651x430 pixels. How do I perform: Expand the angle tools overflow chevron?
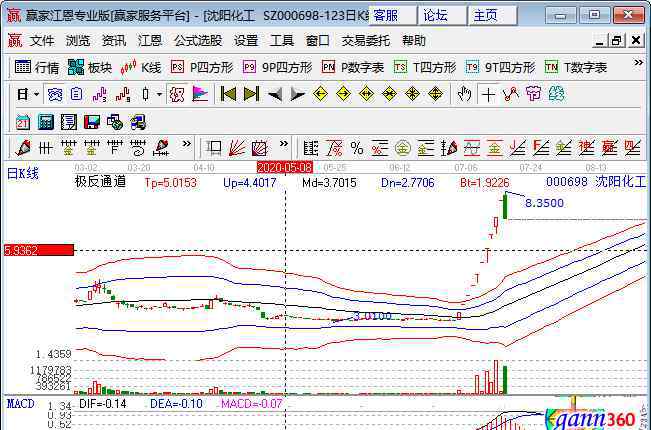(283, 144)
